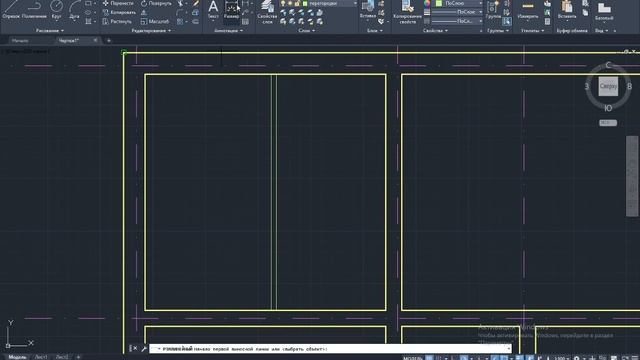Click the Вставка block insert icon
The height and width of the screenshot is (360, 640).
point(368,10)
